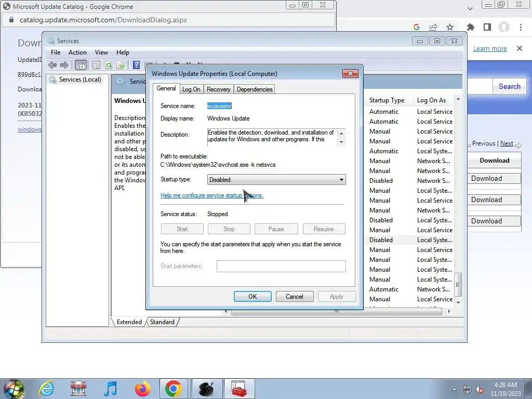The height and width of the screenshot is (399, 532).
Task: Open the File menu in Services
Action: tap(56, 52)
